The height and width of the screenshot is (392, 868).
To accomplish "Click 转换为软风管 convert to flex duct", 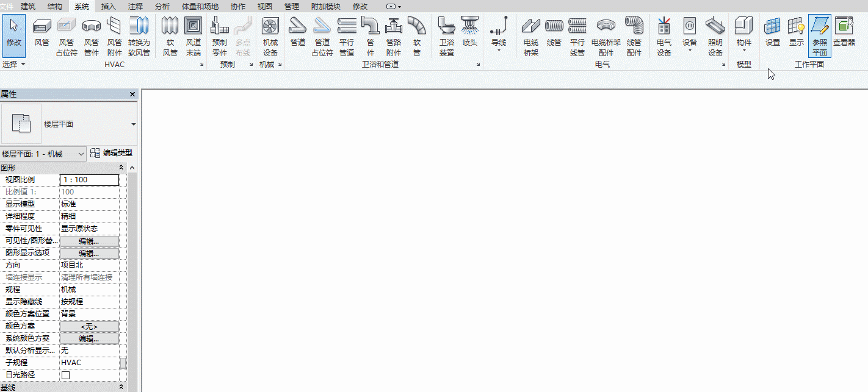I will [139, 35].
